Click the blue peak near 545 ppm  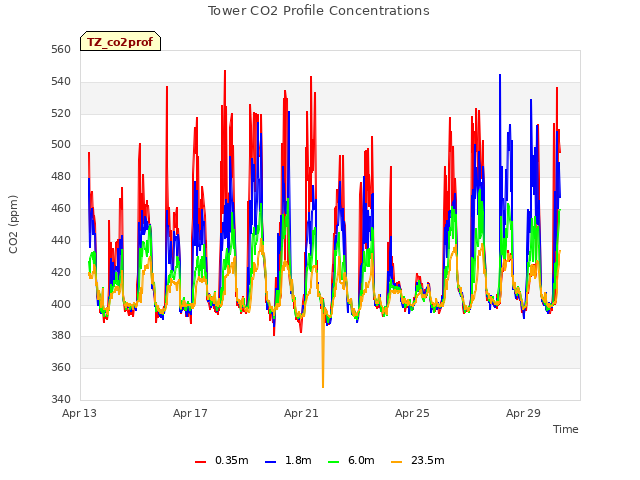tap(500, 76)
